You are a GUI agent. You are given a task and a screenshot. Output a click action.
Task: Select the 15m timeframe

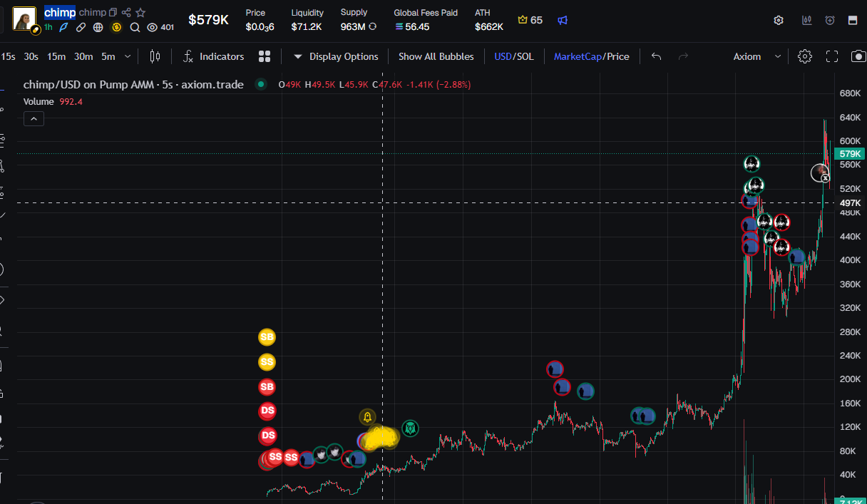point(56,56)
